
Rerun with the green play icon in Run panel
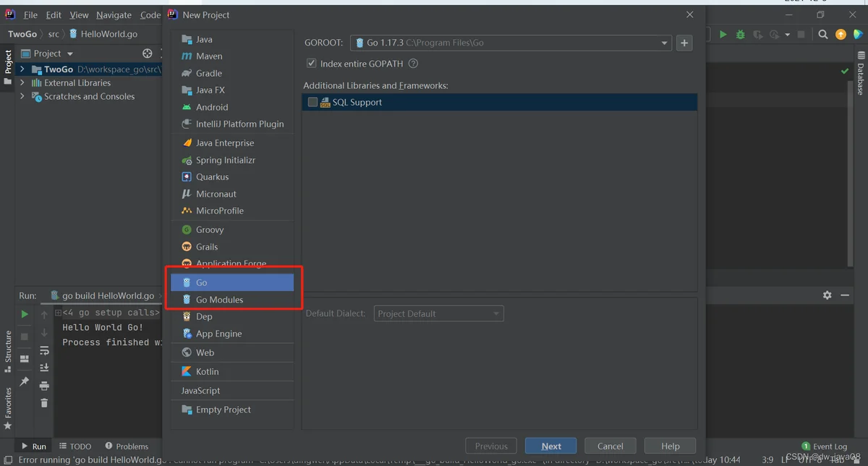(x=25, y=314)
